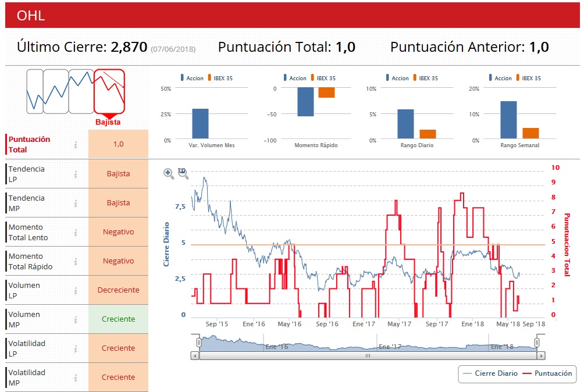Click the red Bajista trend phase thumbnail
Screen dimensions: 584x392
(109, 91)
